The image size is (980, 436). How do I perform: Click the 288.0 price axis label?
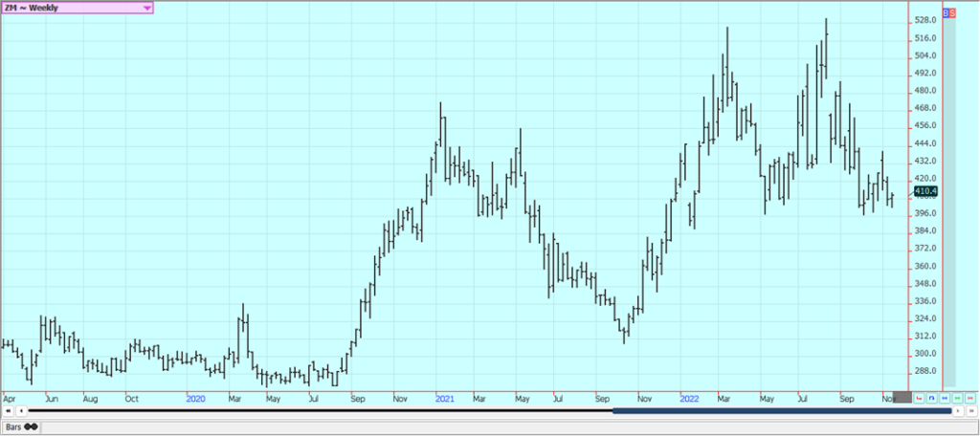click(925, 371)
